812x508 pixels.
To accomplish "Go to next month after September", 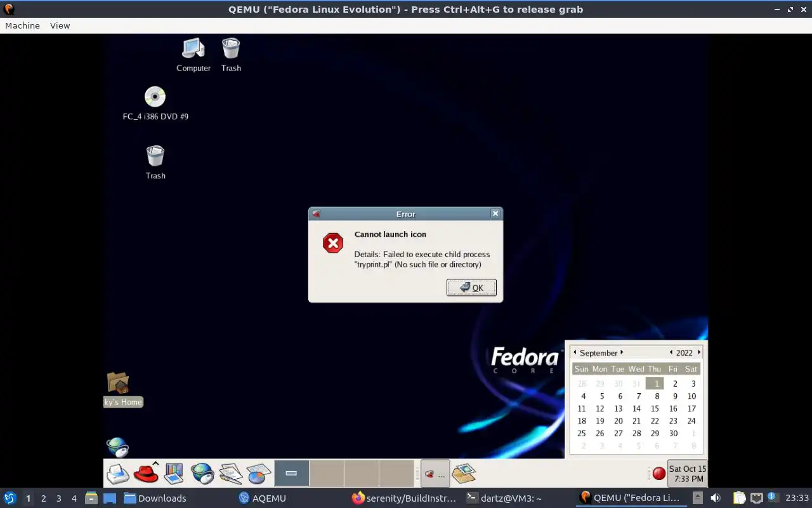I will [622, 352].
